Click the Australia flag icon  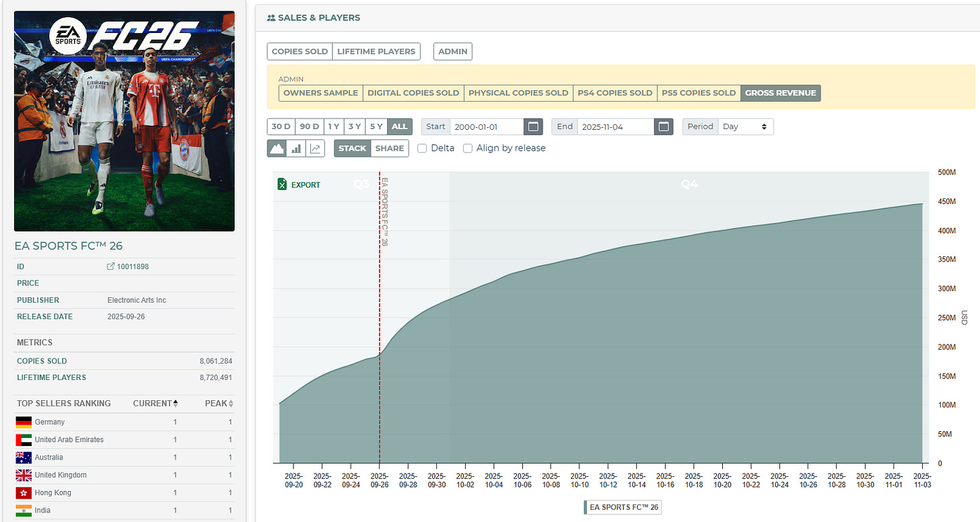pos(24,457)
